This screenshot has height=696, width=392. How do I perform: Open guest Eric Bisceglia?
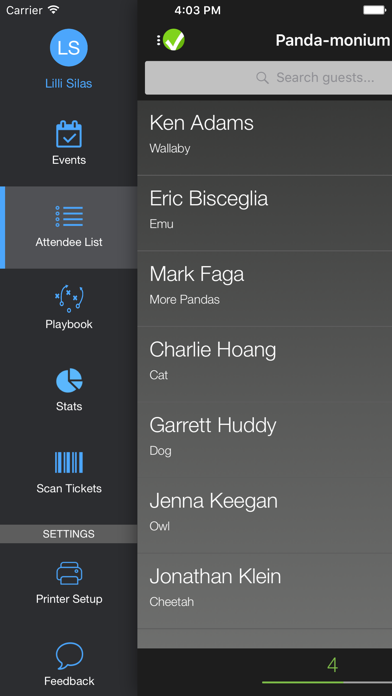[265, 213]
